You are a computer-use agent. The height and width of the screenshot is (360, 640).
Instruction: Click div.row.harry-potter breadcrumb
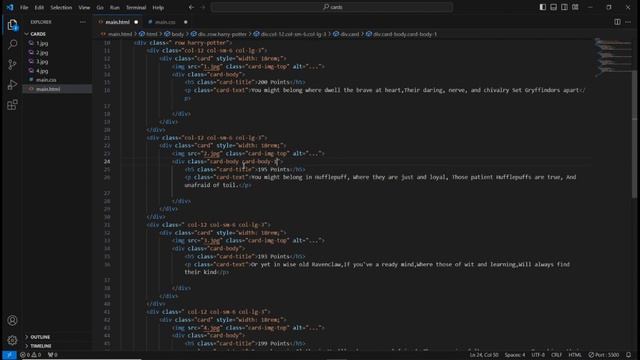222,34
